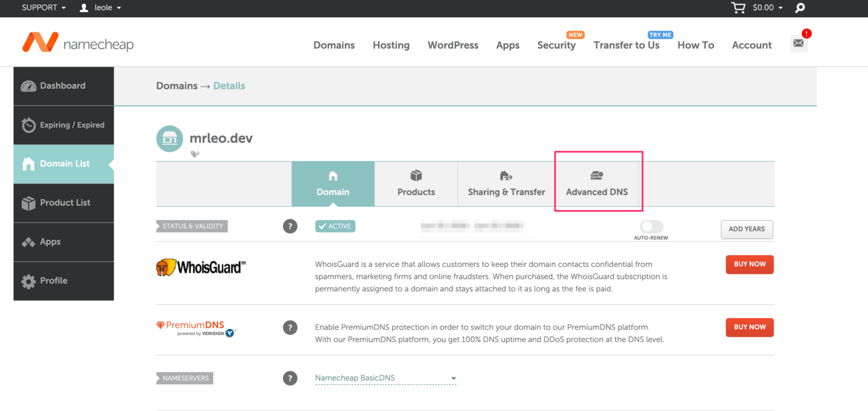This screenshot has height=411, width=868.
Task: Click help icon for Nameservers
Action: point(290,378)
